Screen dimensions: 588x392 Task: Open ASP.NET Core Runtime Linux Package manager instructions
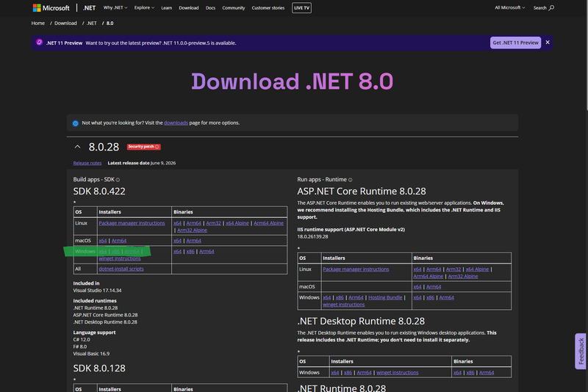coord(356,269)
